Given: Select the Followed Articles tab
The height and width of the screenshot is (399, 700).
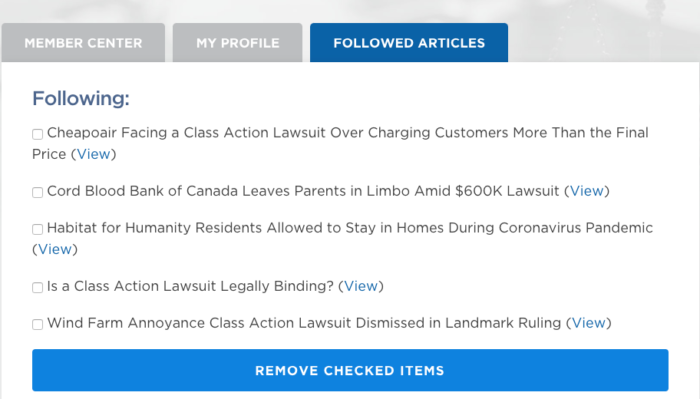Looking at the screenshot, I should [409, 43].
